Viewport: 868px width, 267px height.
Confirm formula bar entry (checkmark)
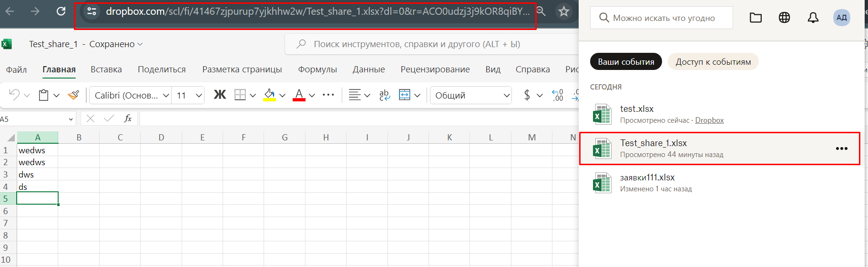tap(109, 119)
